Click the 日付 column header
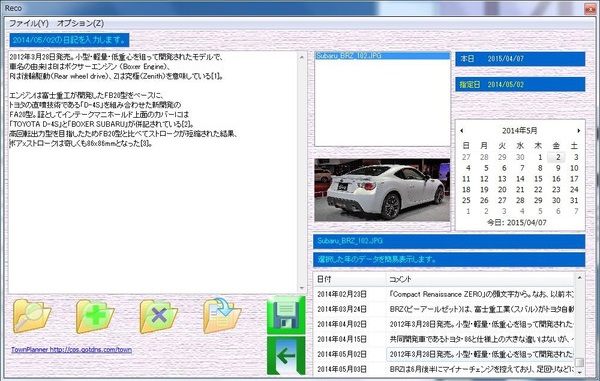The width and height of the screenshot is (600, 381). 350,279
